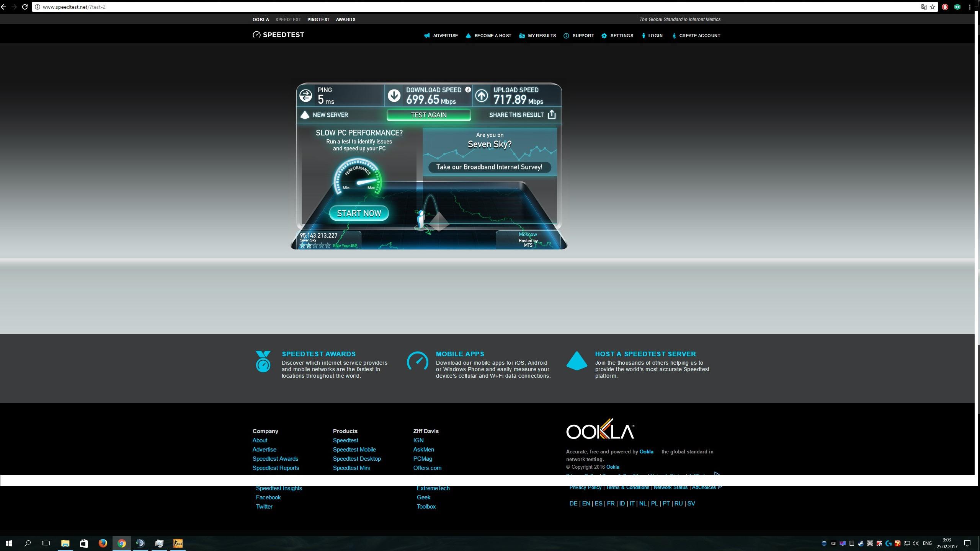Open the SPEEDTEST AWARDS heading link

point(318,354)
